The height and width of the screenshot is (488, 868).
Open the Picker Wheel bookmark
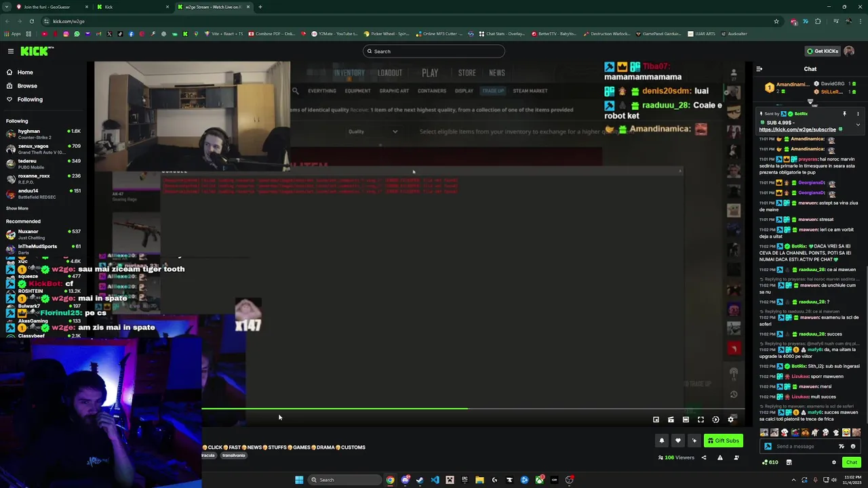[387, 34]
